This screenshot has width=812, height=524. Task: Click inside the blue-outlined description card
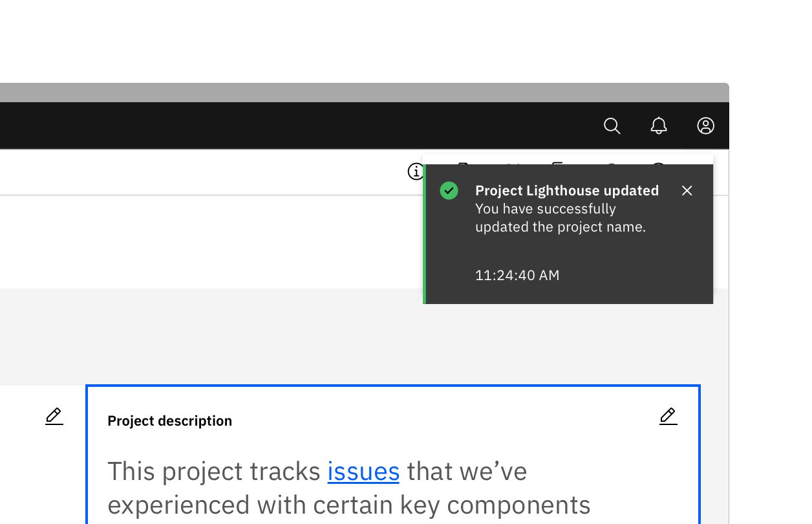pos(393,453)
